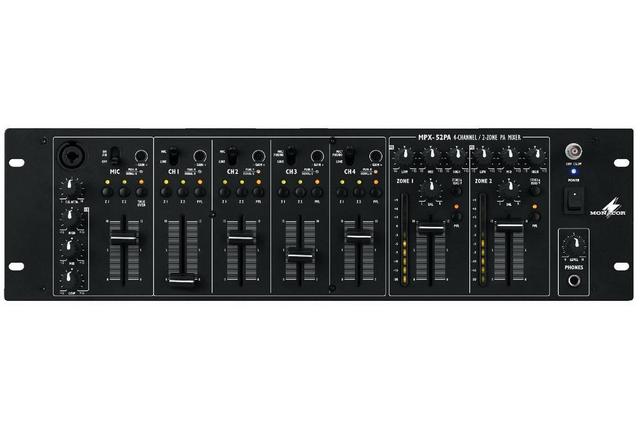Click the CH1 fader handle
Viewport: 640px width, 438px height.
click(180, 281)
